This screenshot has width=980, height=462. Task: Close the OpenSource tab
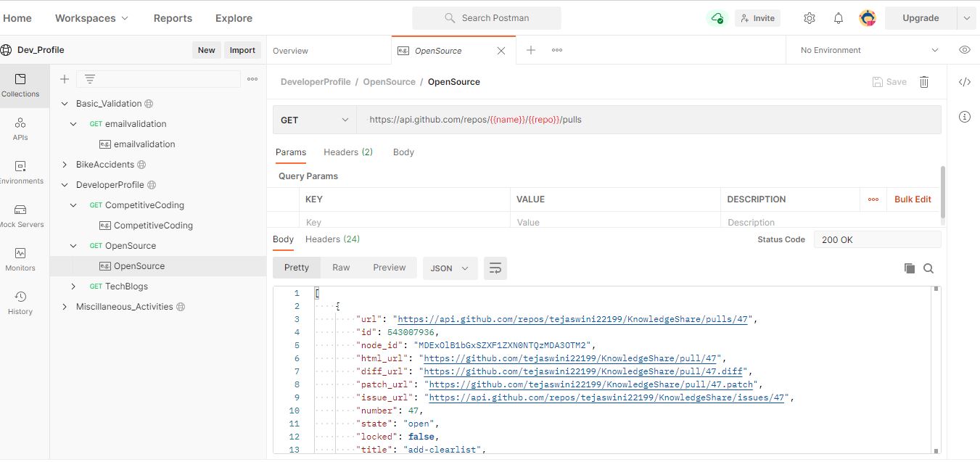click(501, 51)
